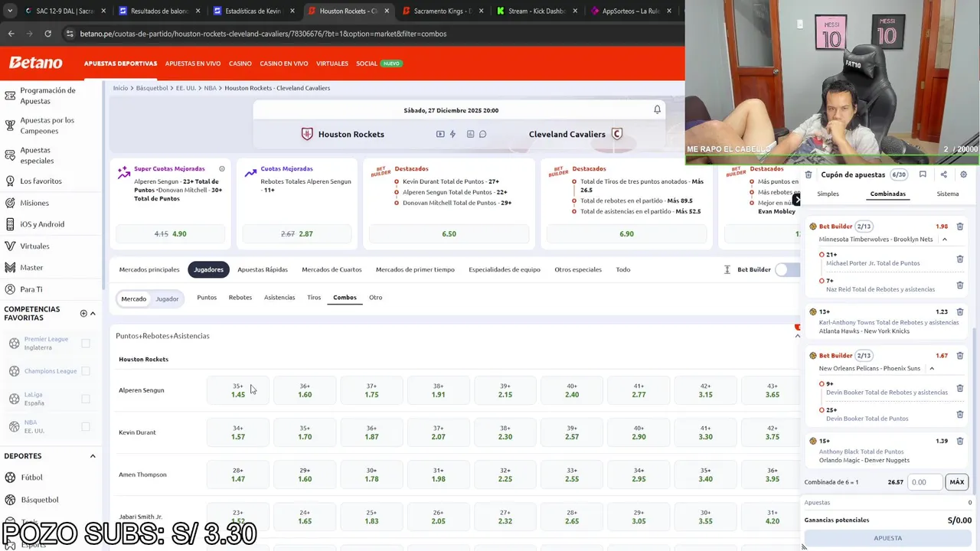
Task: Open the browser tab list dropdown
Action: 10,11
